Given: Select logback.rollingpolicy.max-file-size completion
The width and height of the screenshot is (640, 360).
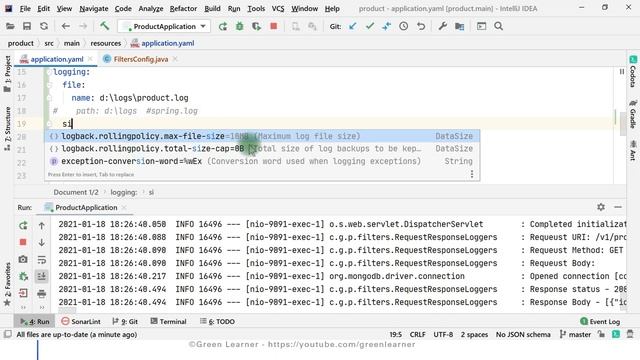Looking at the screenshot, I should click(x=262, y=136).
